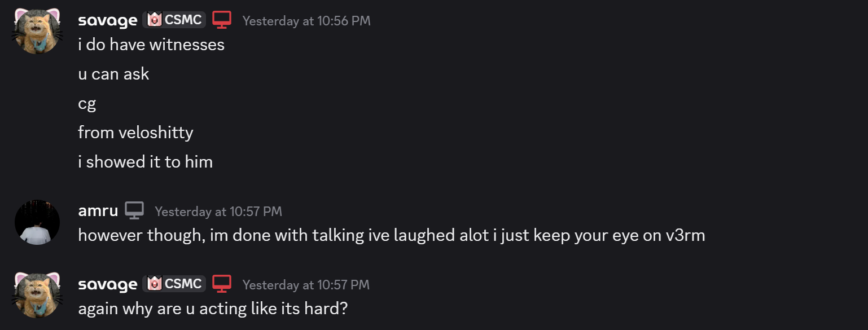The image size is (868, 330).
Task: Click the savage username on the 10:57 PM message
Action: (x=108, y=284)
